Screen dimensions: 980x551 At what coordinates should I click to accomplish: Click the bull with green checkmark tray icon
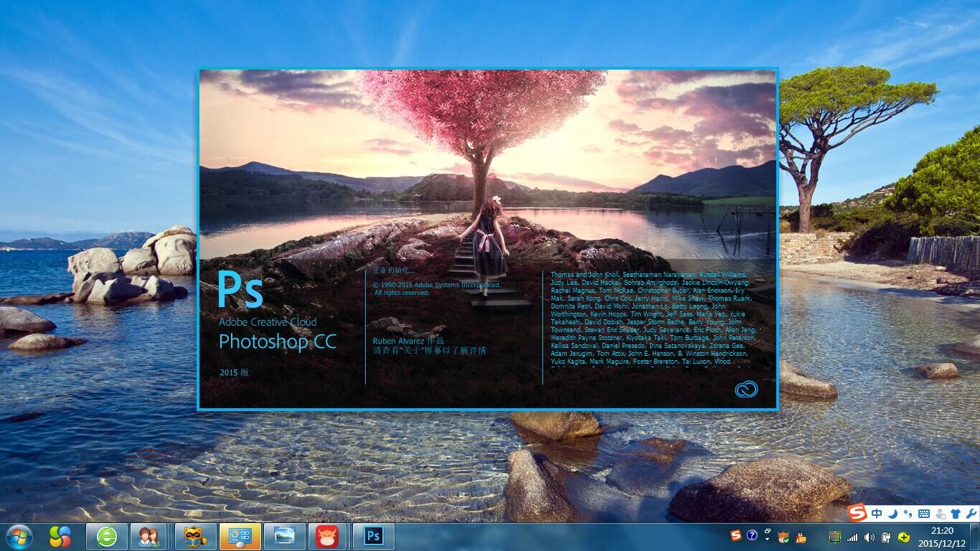pyautogui.click(x=784, y=537)
